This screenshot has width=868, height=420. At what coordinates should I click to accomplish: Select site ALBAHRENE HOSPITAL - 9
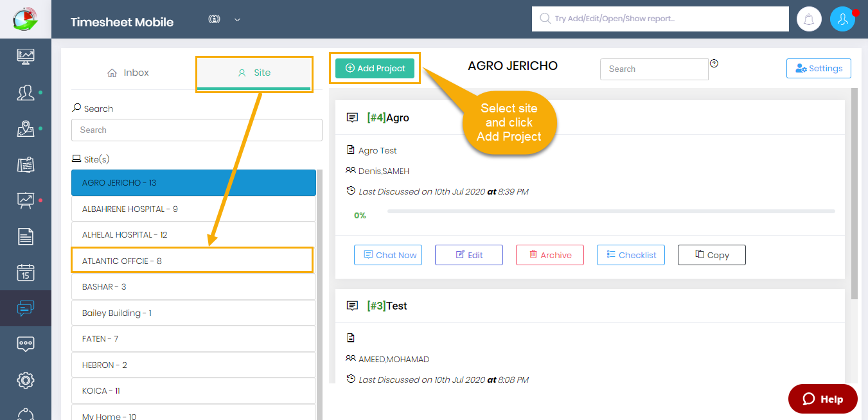[193, 209]
